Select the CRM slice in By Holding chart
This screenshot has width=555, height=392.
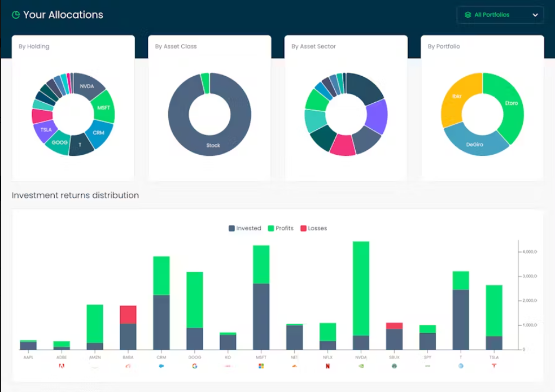pos(99,133)
